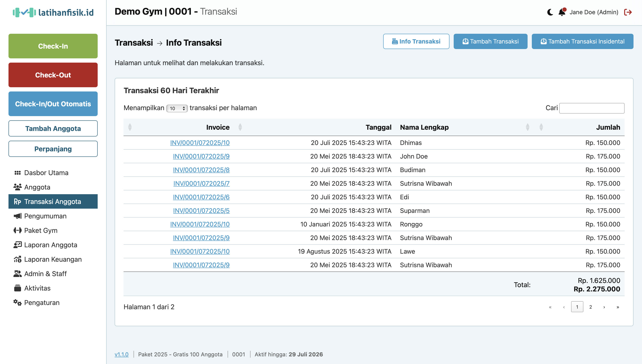Image resolution: width=642 pixels, height=364 pixels.
Task: Select Anggota menu item
Action: (x=37, y=187)
